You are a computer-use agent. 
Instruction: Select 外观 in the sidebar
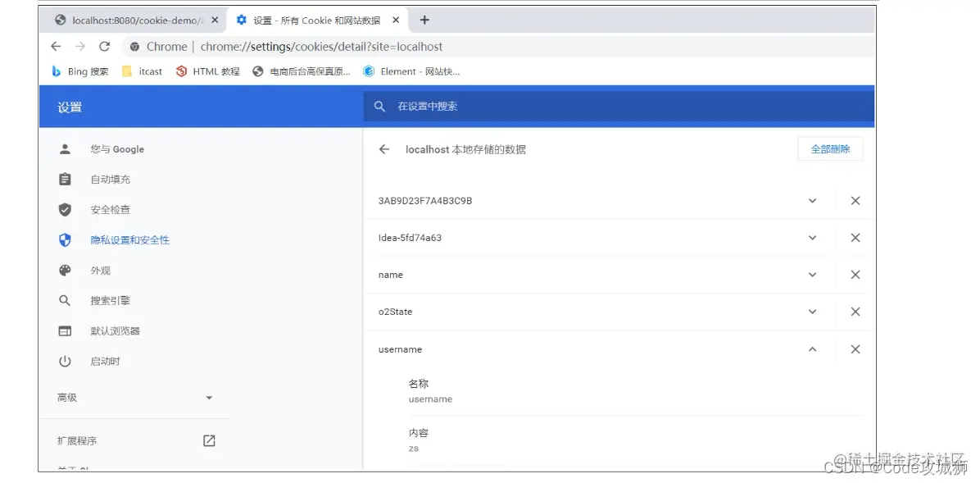point(99,270)
